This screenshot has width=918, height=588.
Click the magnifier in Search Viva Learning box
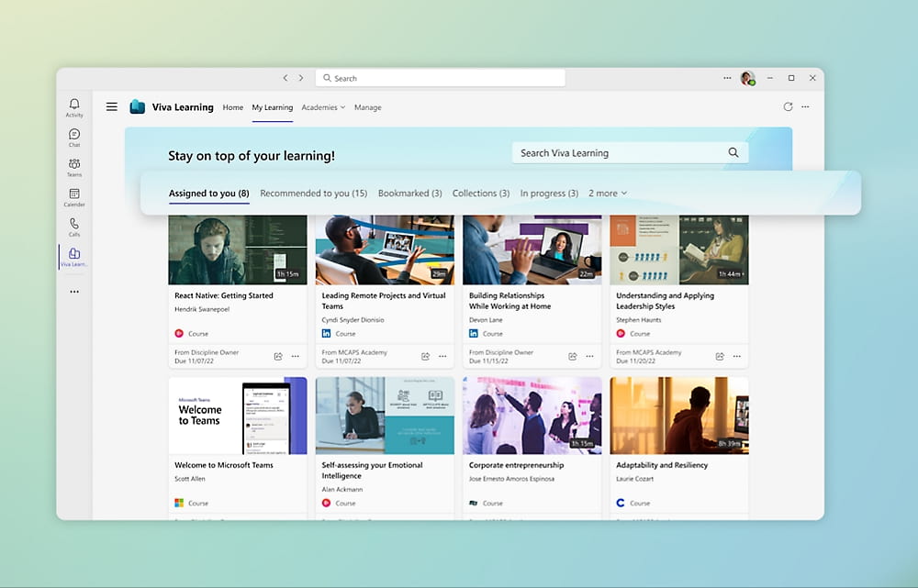tap(733, 153)
